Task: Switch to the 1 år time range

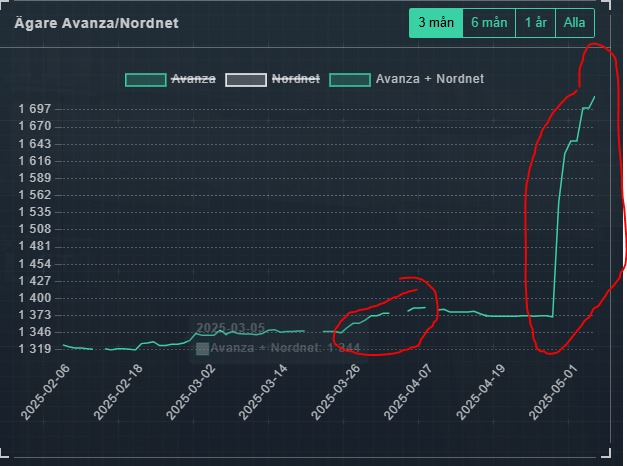Action: [x=535, y=23]
